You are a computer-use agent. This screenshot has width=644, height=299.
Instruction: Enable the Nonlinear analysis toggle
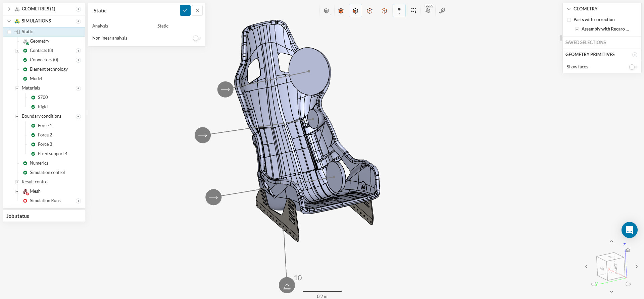pos(197,38)
